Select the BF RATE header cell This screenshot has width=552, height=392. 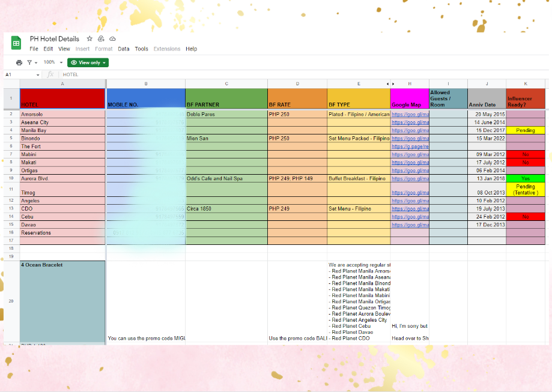pos(297,98)
